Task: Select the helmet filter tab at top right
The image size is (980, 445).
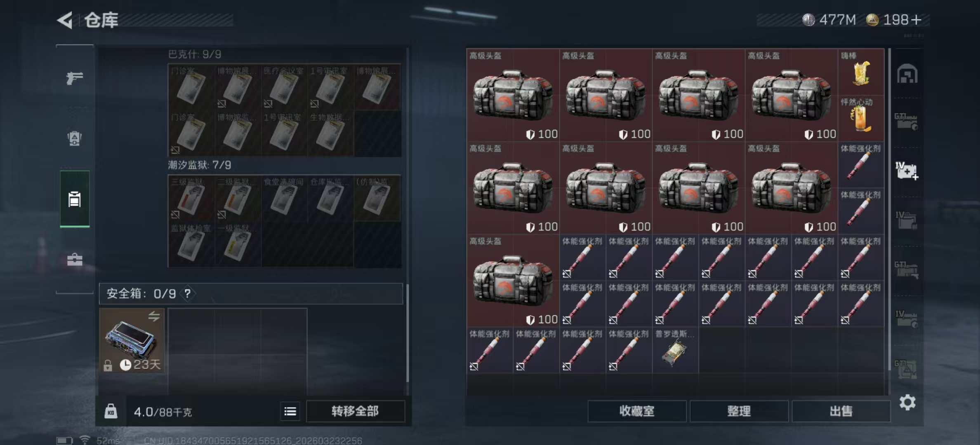Action: [x=907, y=74]
